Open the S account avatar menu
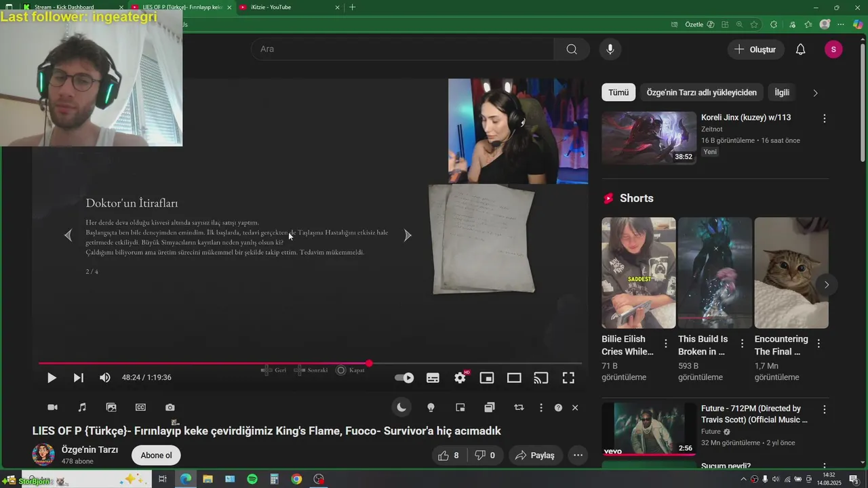Image resolution: width=868 pixels, height=488 pixels. point(833,49)
